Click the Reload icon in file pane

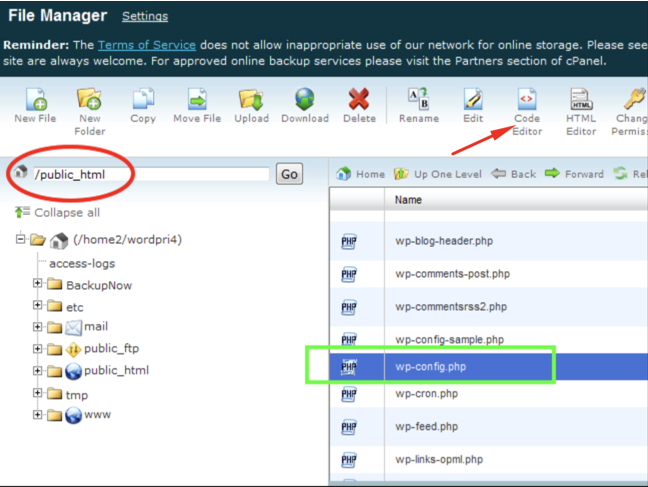[620, 174]
